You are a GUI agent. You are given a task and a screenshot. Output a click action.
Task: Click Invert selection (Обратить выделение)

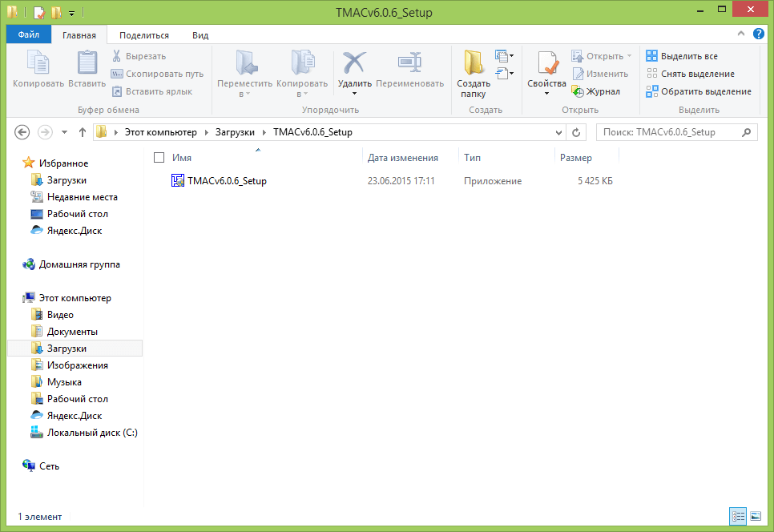(x=699, y=91)
